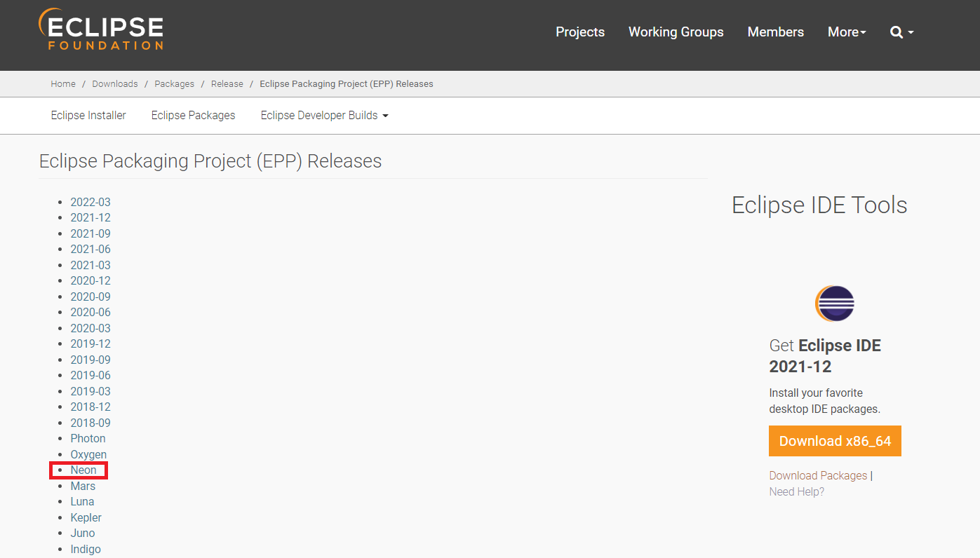
Task: Switch to Eclipse Installer tab
Action: click(88, 115)
